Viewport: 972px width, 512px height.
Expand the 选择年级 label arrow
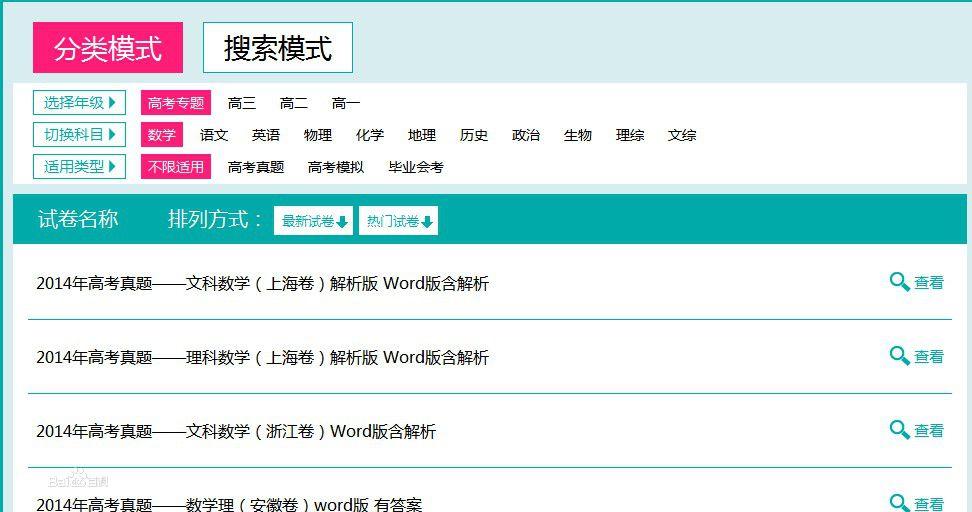point(113,102)
